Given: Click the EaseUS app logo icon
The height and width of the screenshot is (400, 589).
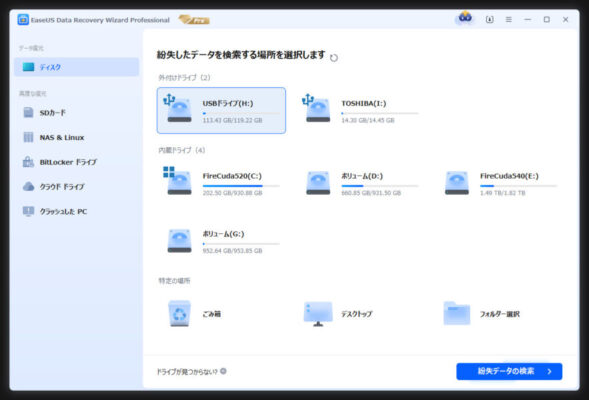Looking at the screenshot, I should (x=23, y=20).
